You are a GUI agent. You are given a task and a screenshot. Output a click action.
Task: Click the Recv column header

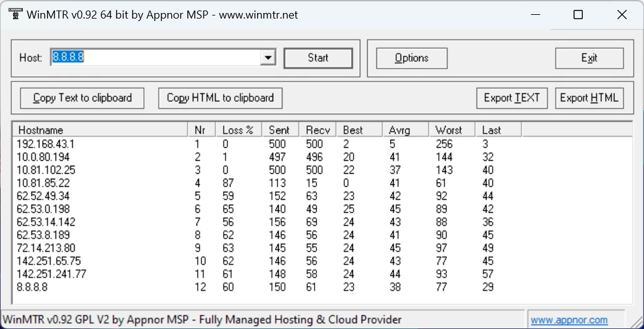[x=318, y=130]
